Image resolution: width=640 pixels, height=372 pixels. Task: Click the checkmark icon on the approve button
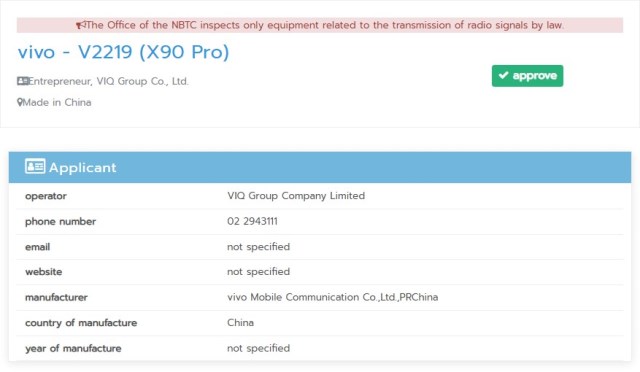click(504, 75)
